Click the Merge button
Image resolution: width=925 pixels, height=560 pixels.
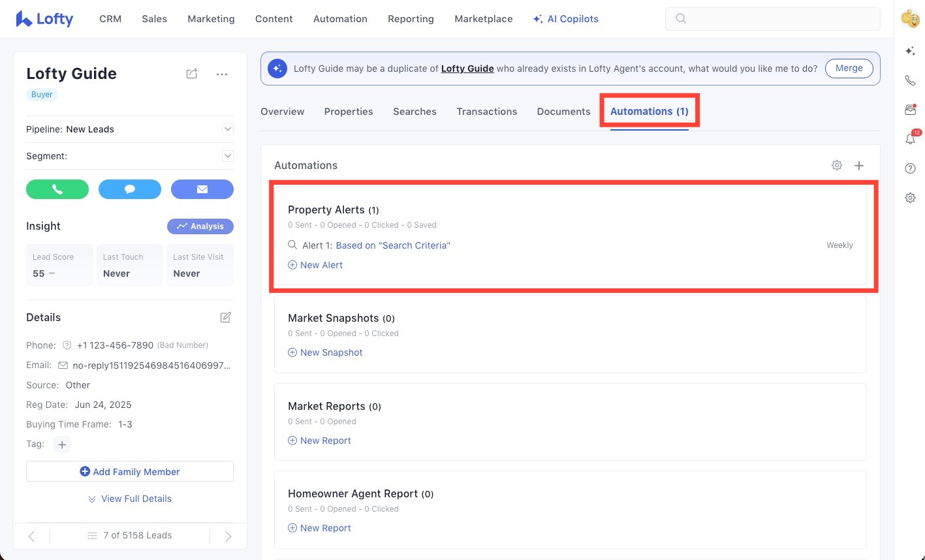849,69
